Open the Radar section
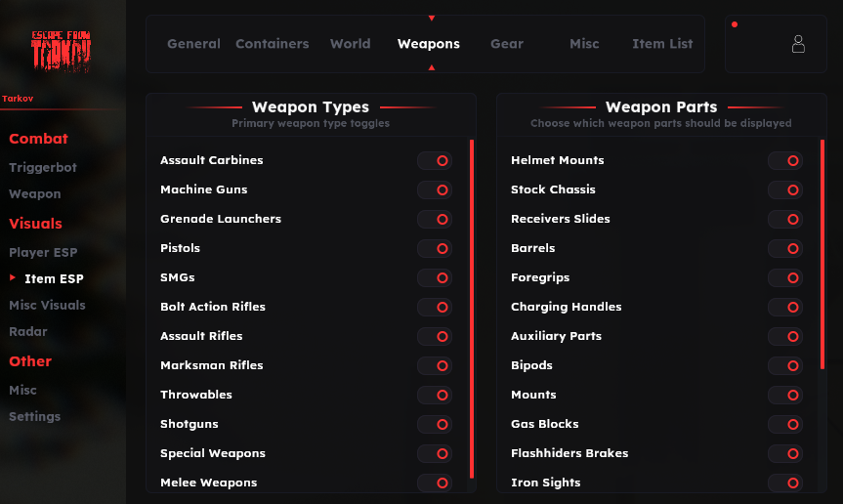843x504 pixels. (28, 331)
